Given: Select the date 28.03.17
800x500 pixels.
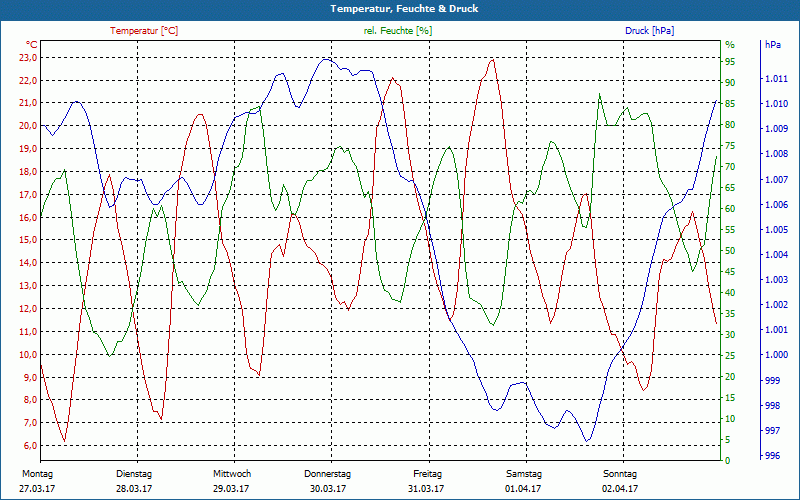Looking at the screenshot, I should pos(134,489).
